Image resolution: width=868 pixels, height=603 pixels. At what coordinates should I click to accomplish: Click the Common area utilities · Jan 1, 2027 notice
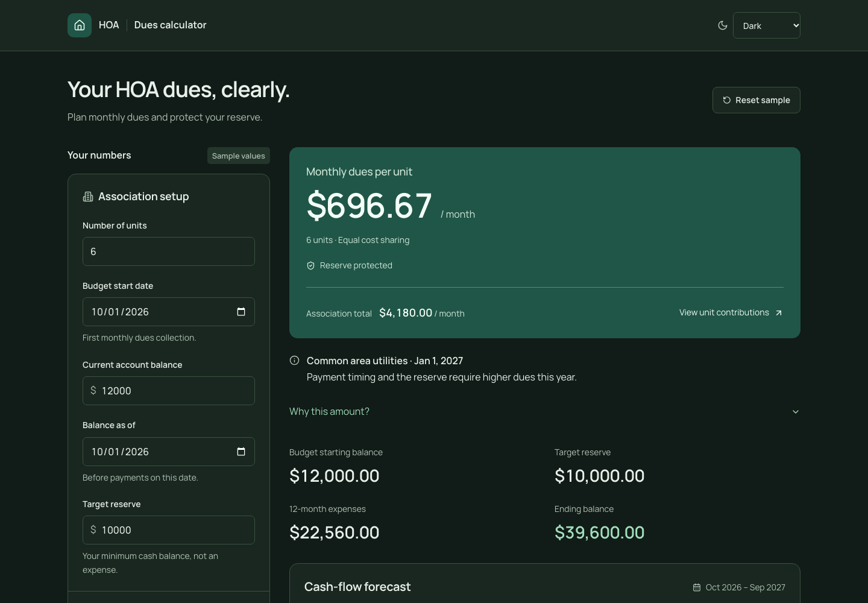click(x=385, y=361)
